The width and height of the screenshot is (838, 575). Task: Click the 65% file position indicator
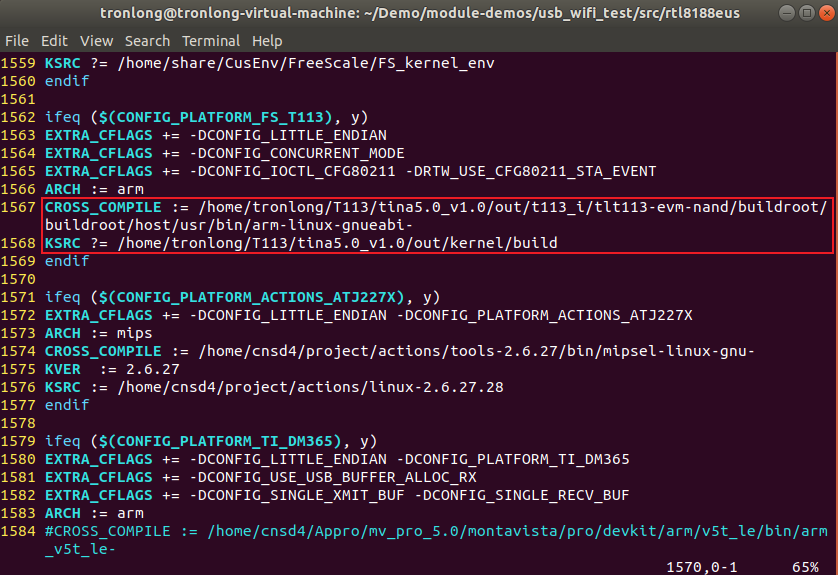(805, 567)
